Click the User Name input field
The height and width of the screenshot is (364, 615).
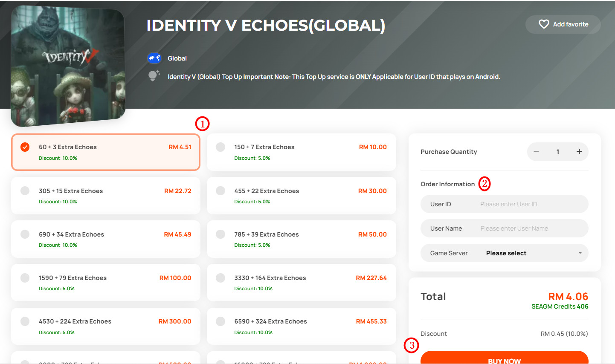point(505,228)
